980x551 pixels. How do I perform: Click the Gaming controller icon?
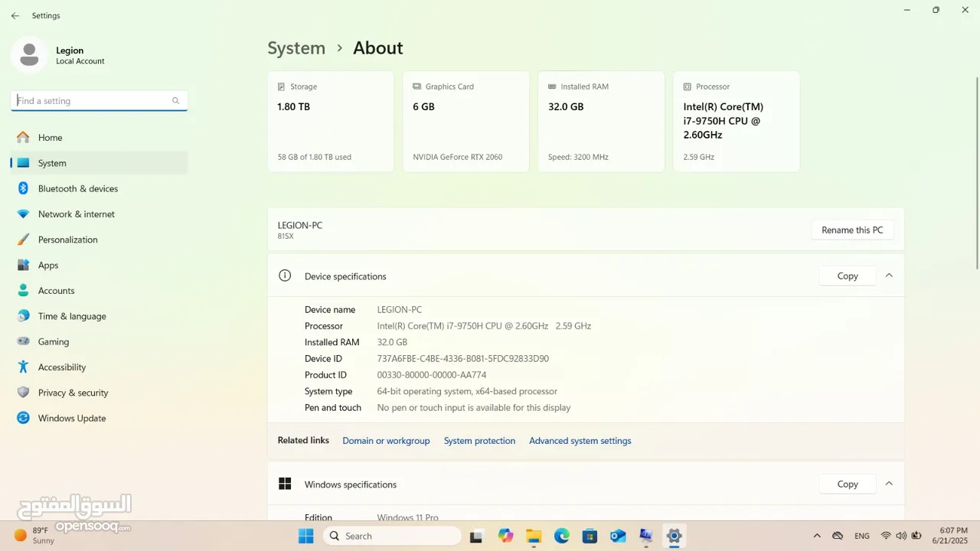(x=24, y=341)
